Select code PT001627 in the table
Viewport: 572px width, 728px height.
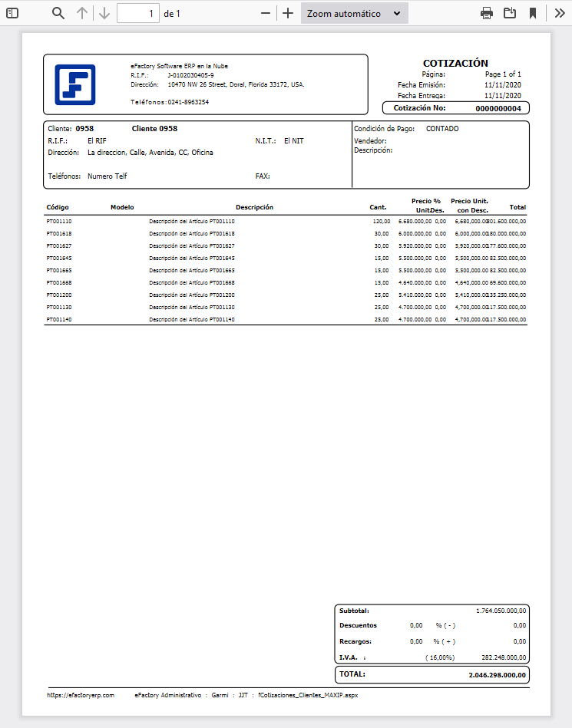[x=59, y=246]
